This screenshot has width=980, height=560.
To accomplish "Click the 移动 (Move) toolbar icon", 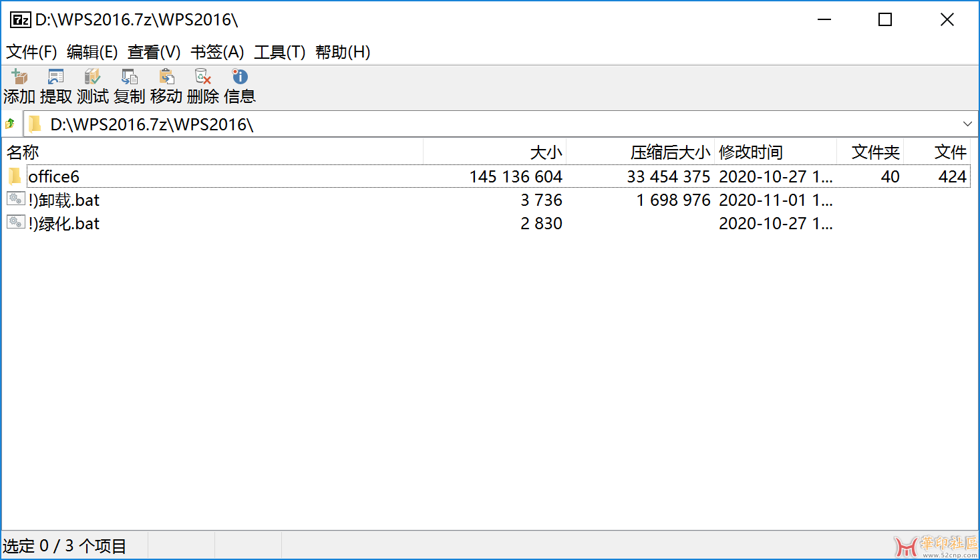I will (x=166, y=76).
